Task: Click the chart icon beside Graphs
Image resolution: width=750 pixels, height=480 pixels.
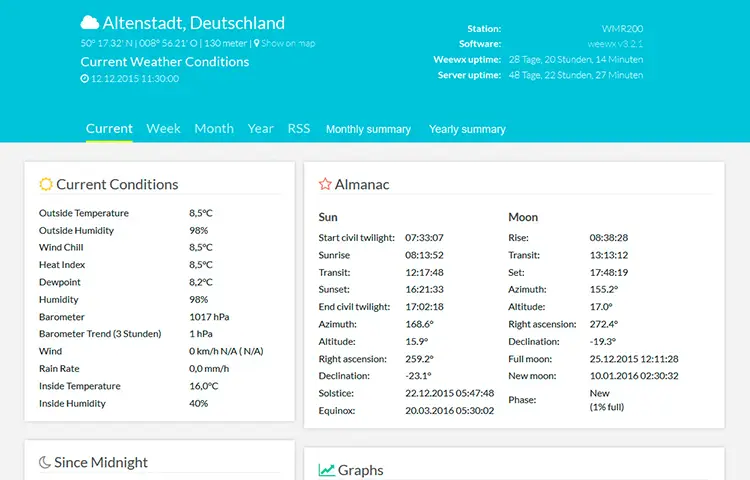Action: 326,470
